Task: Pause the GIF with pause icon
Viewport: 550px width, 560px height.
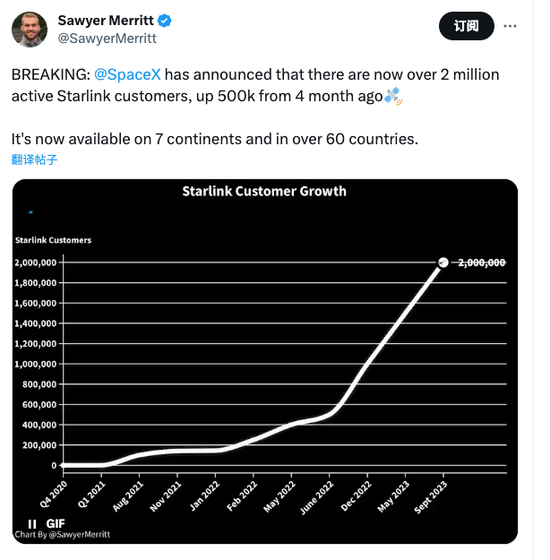Action: point(32,524)
